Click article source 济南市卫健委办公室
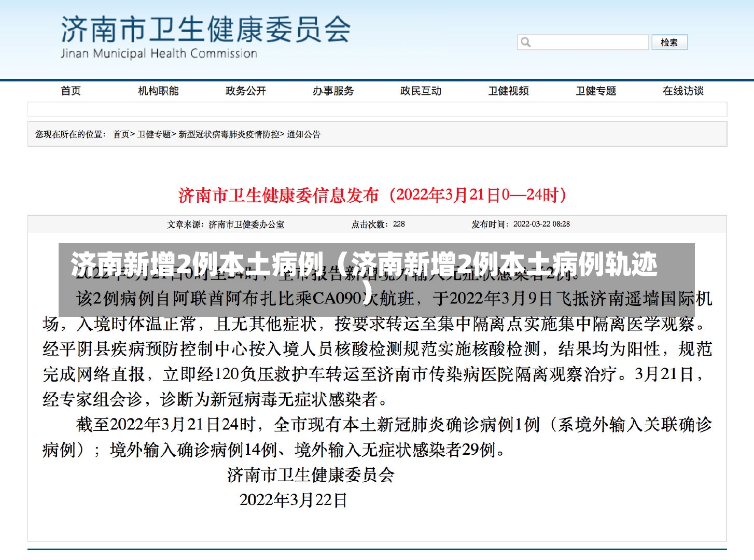Screen dimensions: 754x560 [246, 225]
